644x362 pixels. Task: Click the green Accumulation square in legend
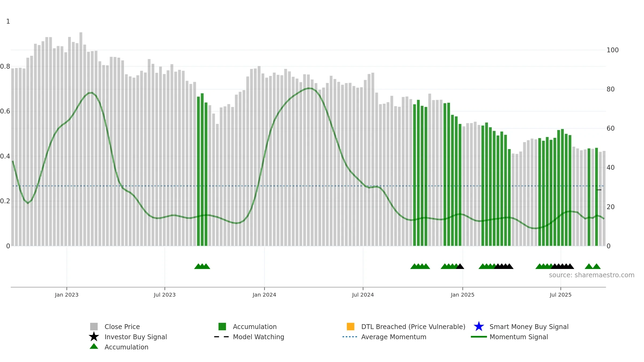click(222, 327)
